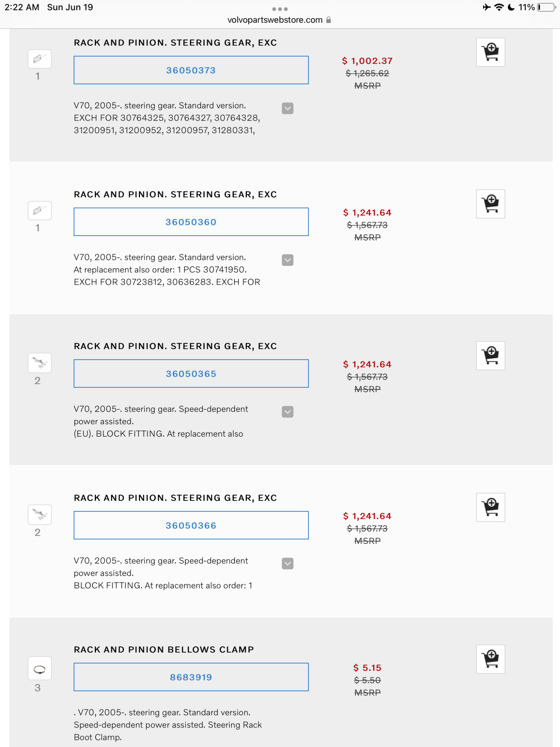Add part 36050360 to the cart
Screen dimensions: 560x747
point(490,204)
